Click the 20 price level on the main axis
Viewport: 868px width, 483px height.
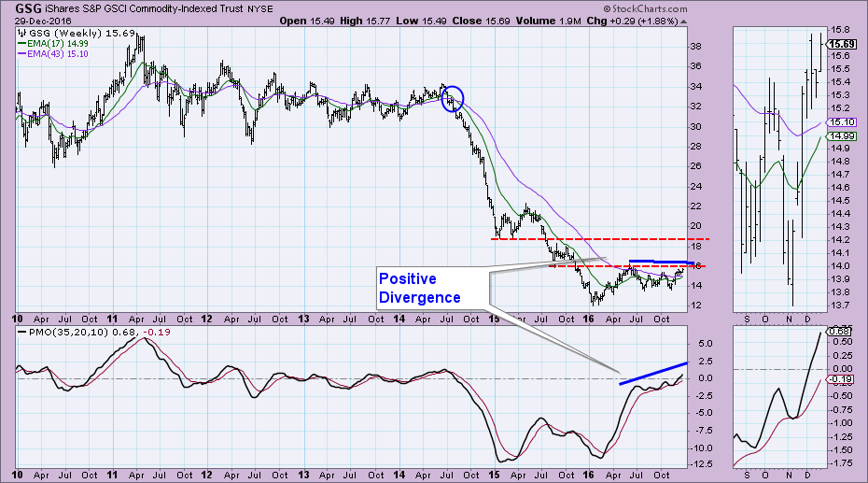click(696, 226)
